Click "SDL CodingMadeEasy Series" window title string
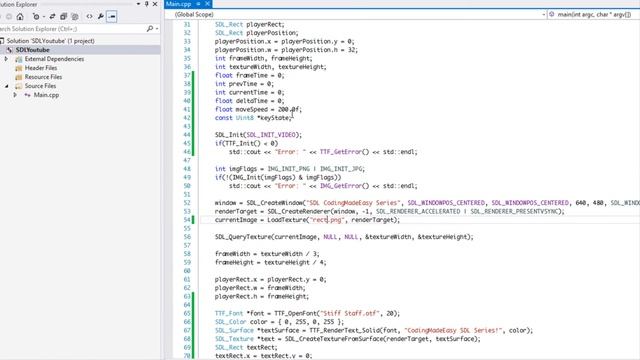This screenshot has height=360, width=640. pyautogui.click(x=353, y=203)
